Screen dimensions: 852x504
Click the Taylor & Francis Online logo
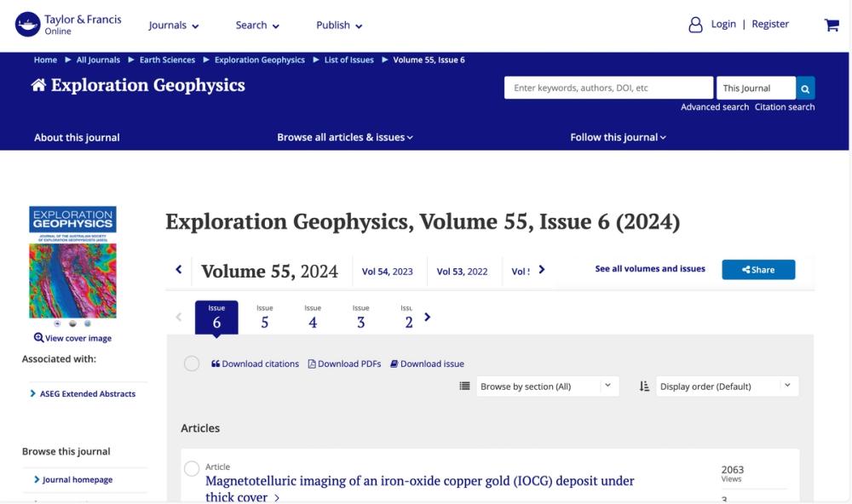pos(68,25)
